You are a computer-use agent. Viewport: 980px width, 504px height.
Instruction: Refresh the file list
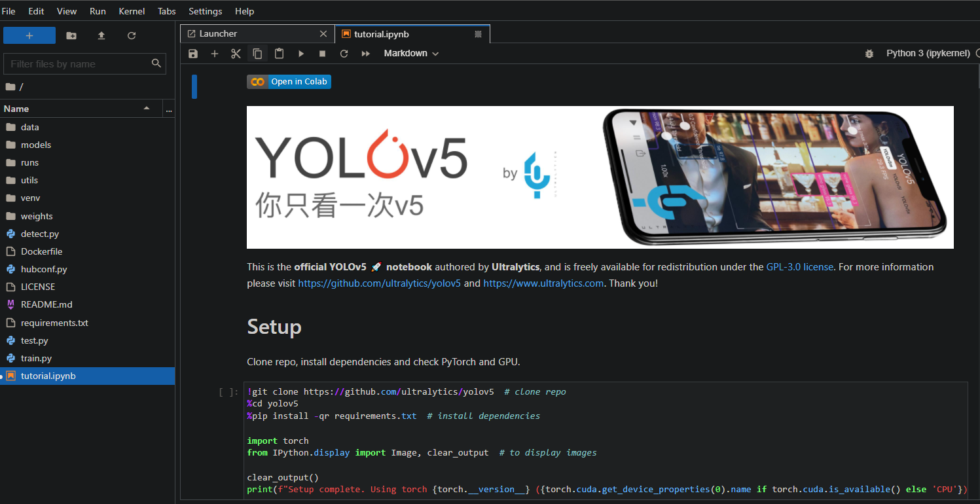132,36
